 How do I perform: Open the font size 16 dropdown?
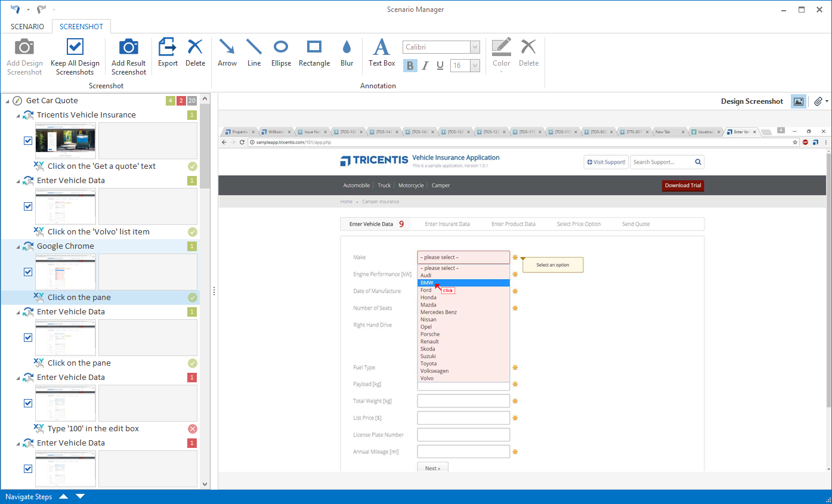point(475,66)
